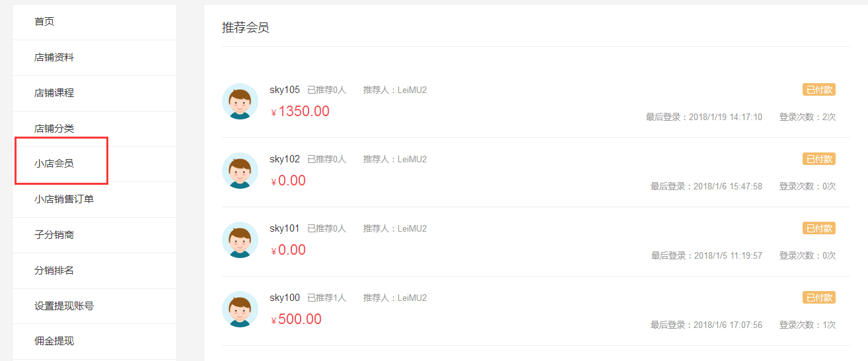Go to 子分销商 page

click(x=94, y=235)
